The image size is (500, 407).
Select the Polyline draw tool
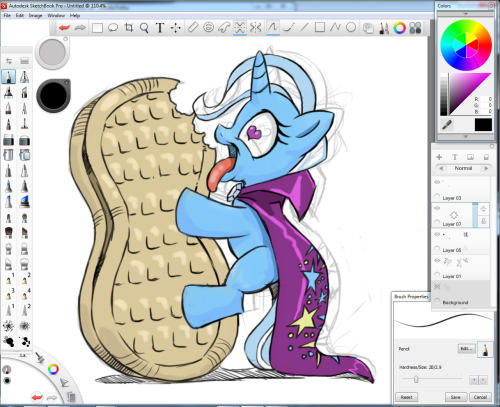point(335,27)
